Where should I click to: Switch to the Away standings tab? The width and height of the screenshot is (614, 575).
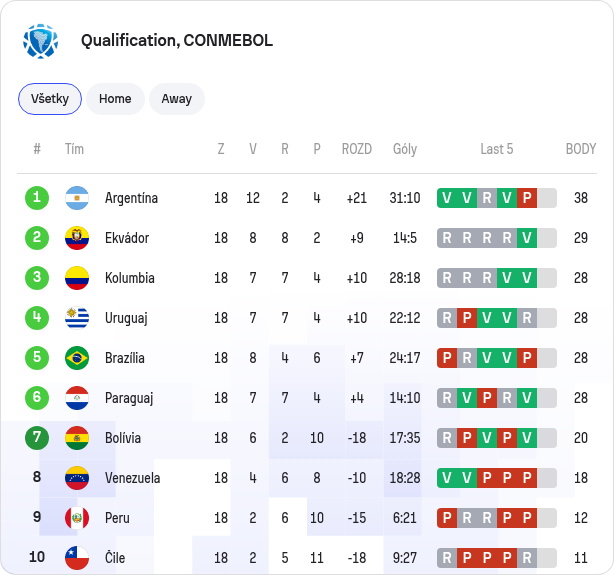click(x=177, y=99)
